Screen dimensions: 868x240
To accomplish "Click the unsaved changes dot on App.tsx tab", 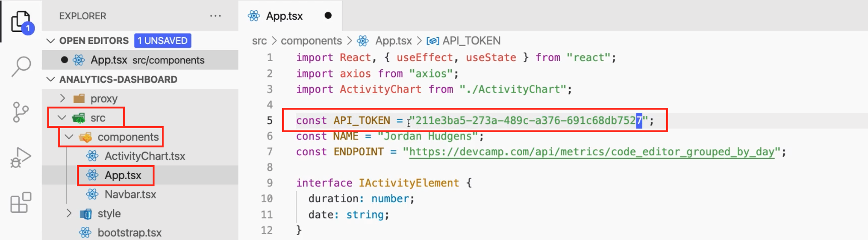I will coord(328,15).
